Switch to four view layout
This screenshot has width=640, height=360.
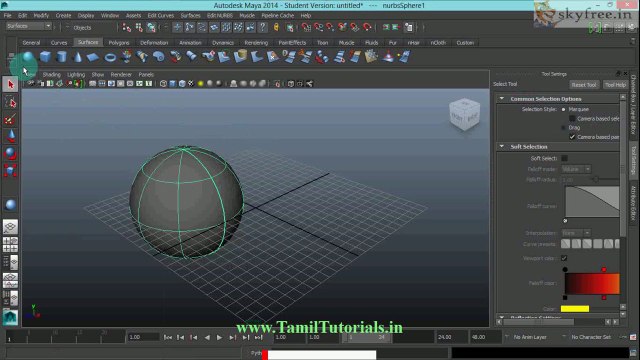coord(11,244)
